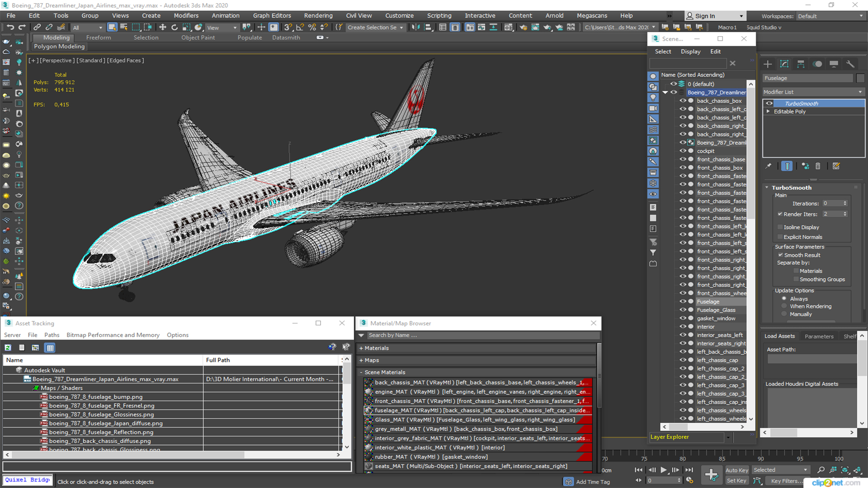Toggle the Percent Snap button
The width and height of the screenshot is (868, 488).
coord(311,28)
